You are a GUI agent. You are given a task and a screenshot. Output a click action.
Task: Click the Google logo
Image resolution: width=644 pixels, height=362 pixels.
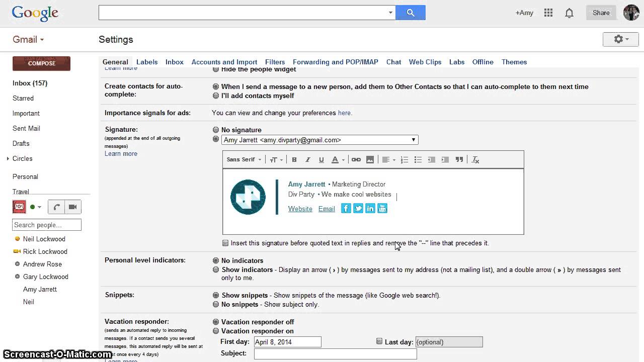[35, 13]
